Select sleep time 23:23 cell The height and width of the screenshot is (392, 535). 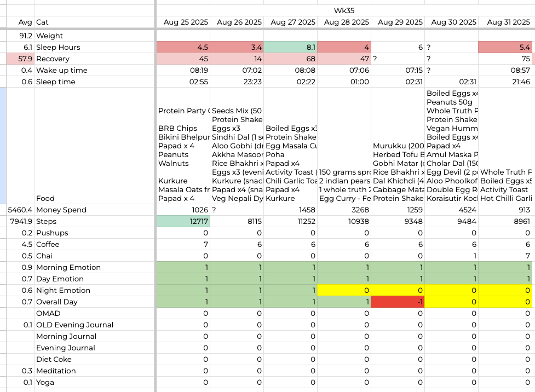click(237, 82)
